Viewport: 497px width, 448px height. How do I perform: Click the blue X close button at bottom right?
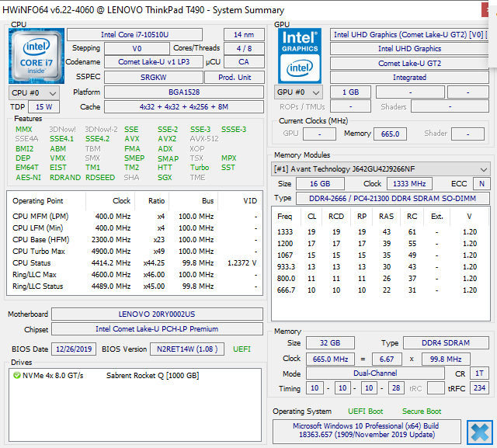(x=480, y=432)
